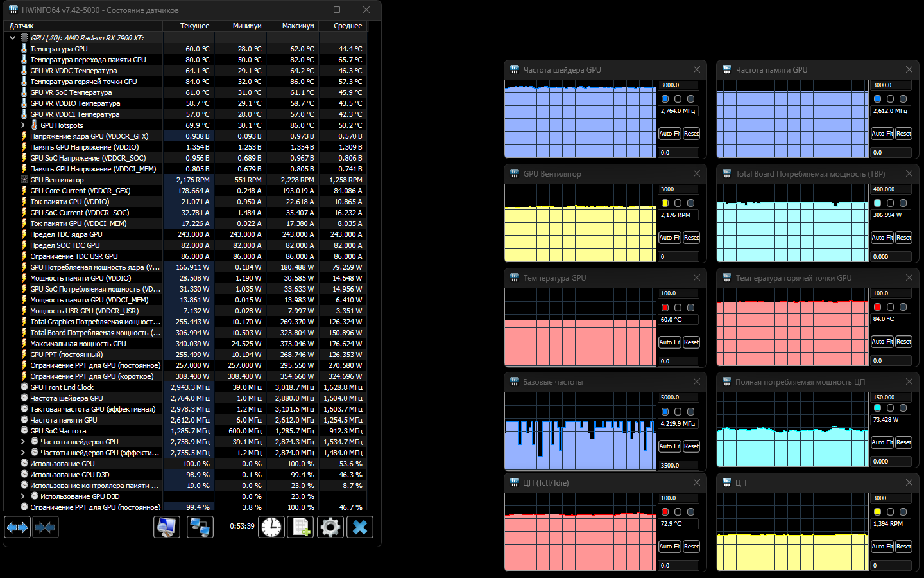Collapse the GPU [#0] AMD Radeon RX 7900 XT group
This screenshot has width=924, height=578.
click(12, 38)
